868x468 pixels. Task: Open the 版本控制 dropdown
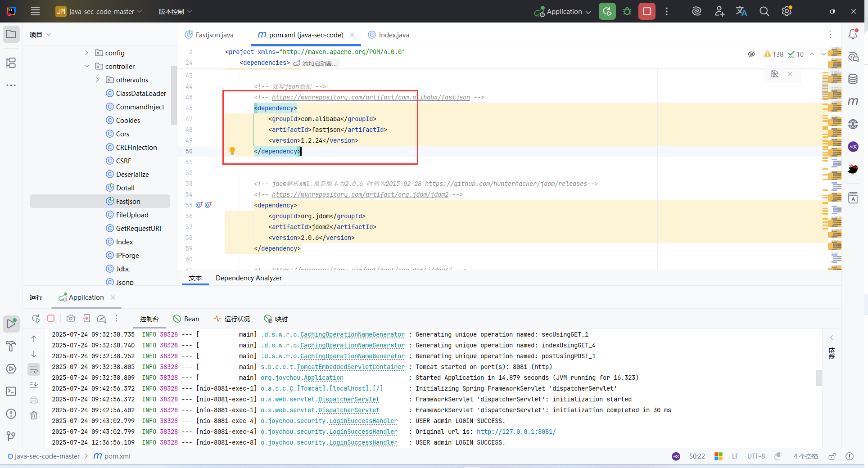point(175,11)
